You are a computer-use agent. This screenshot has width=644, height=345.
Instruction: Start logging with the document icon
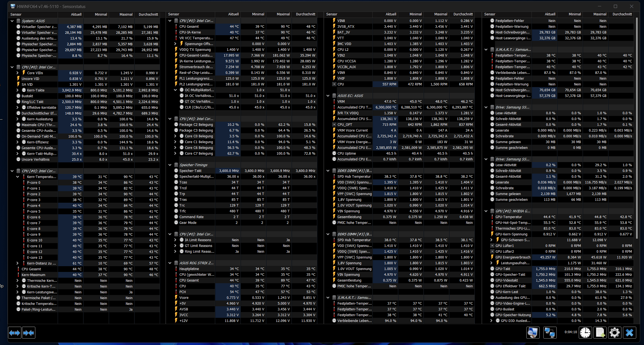click(600, 333)
